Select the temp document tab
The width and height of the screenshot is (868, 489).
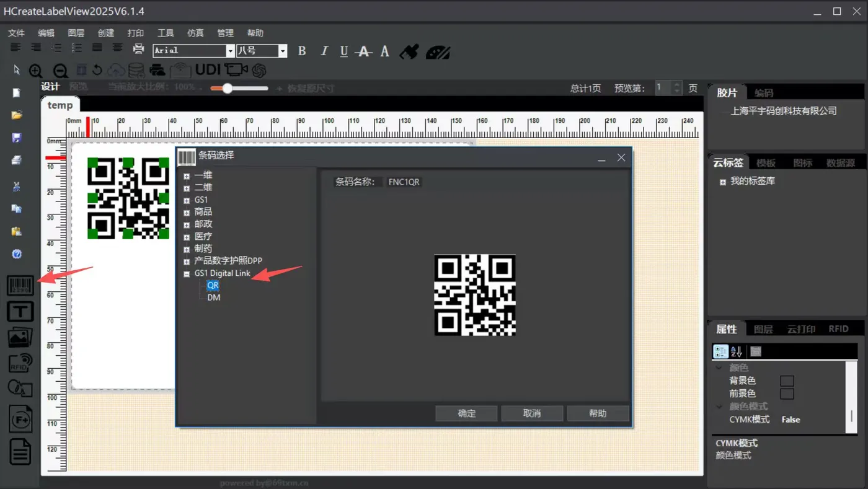60,105
